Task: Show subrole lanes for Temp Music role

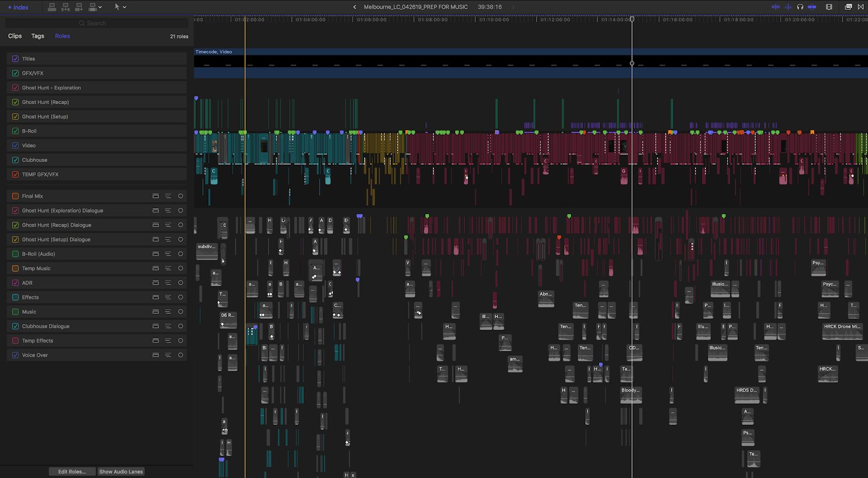Action: [x=168, y=268]
